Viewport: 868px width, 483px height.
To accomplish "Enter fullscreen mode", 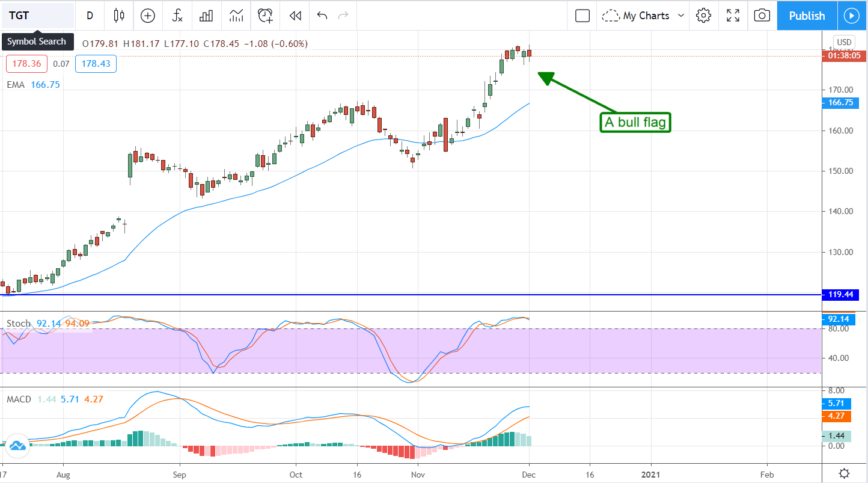I will click(x=733, y=16).
